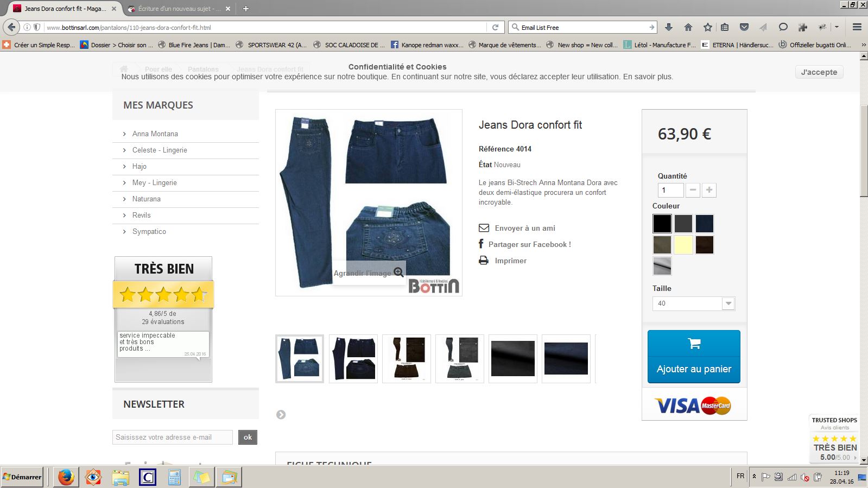
Task: Open ETERNA Händlersuche bookmark
Action: tap(737, 45)
